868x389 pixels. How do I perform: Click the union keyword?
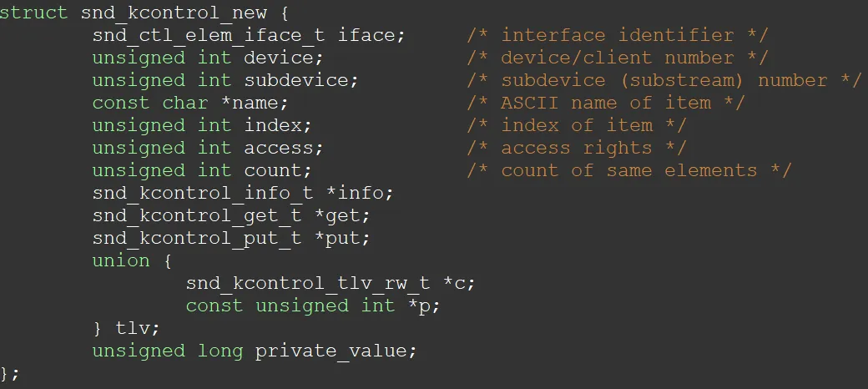click(121, 260)
